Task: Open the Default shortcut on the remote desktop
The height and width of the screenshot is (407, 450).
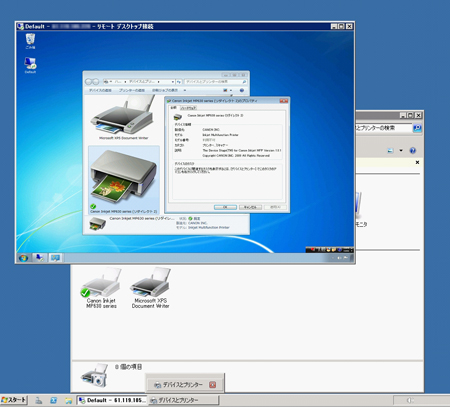Action: [30, 65]
